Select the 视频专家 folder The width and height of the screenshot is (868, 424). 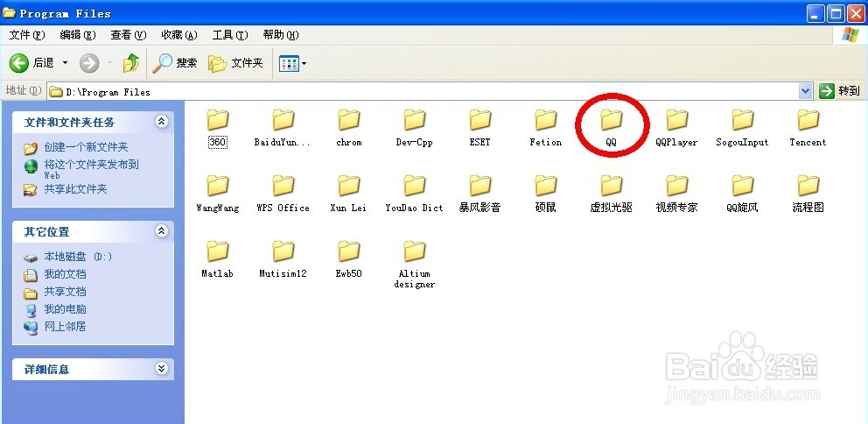coord(676,194)
